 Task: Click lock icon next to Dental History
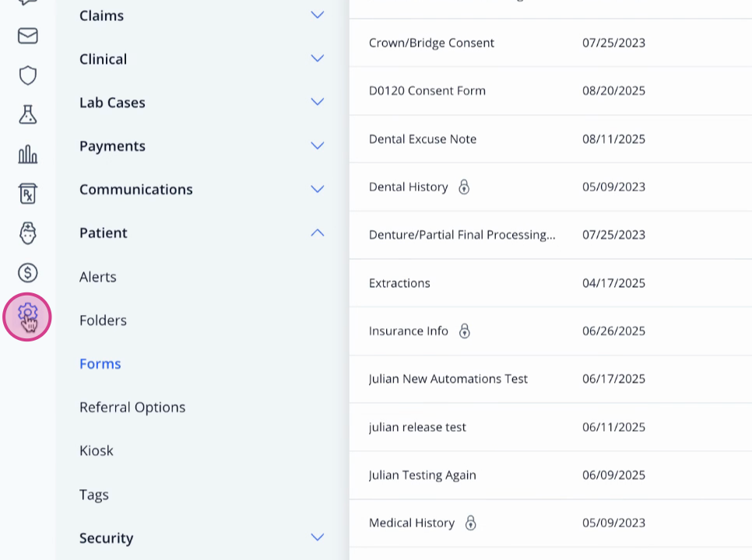pos(464,187)
